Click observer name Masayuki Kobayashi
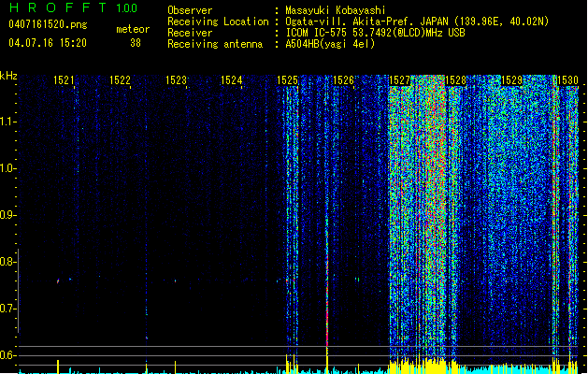Screen dimensions: 588x374 tap(336, 10)
